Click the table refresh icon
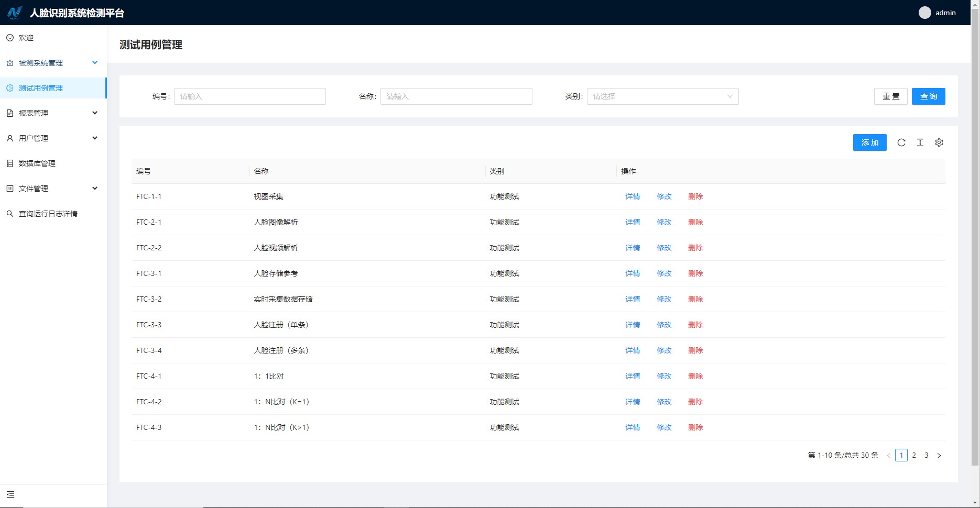The width and height of the screenshot is (980, 508). [x=901, y=142]
